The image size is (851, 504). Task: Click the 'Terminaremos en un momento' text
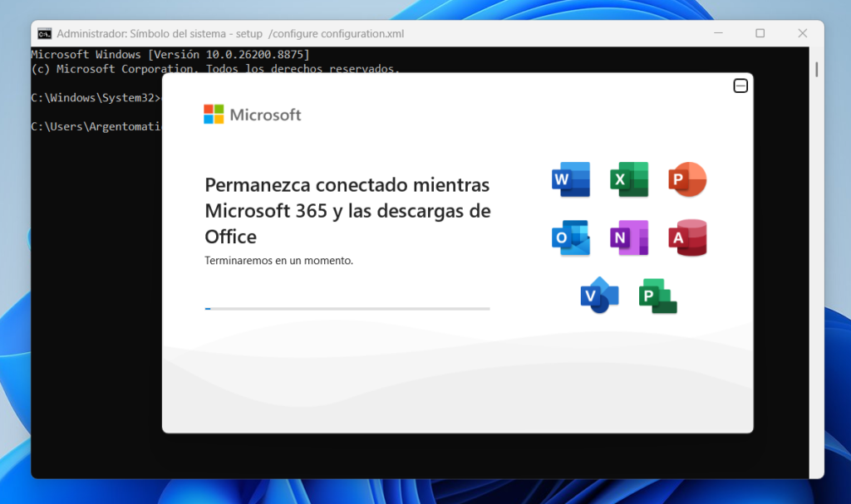pyautogui.click(x=278, y=261)
